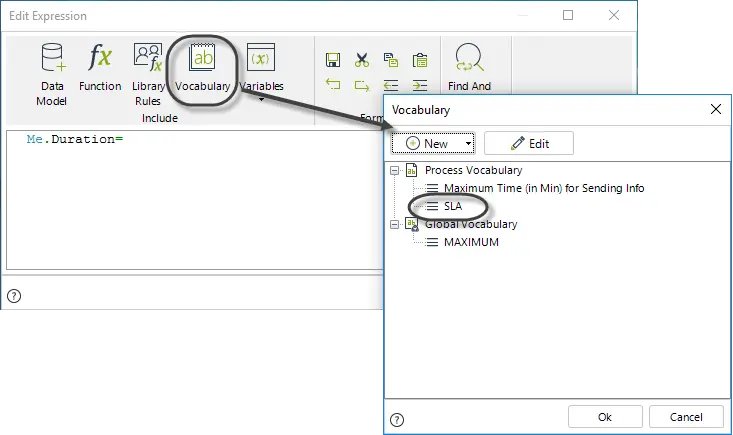The width and height of the screenshot is (733, 435).
Task: Open Find And Replace
Action: [x=469, y=66]
